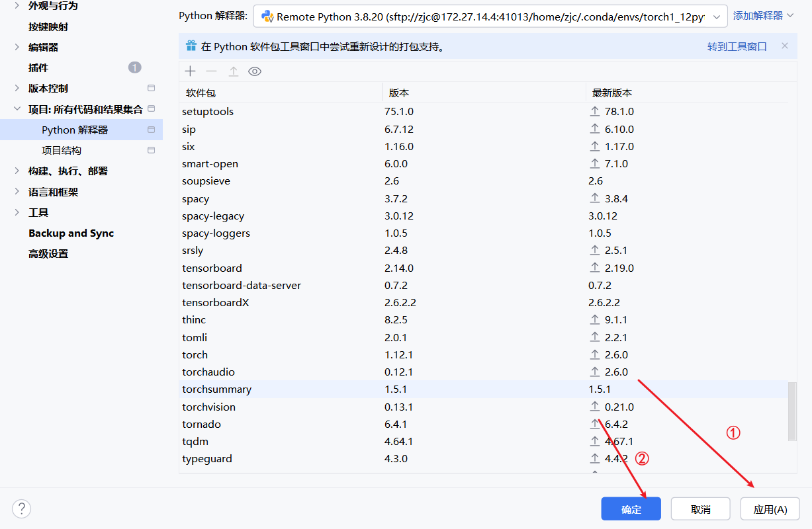
Task: Open the Python interpreter dropdown
Action: point(490,17)
